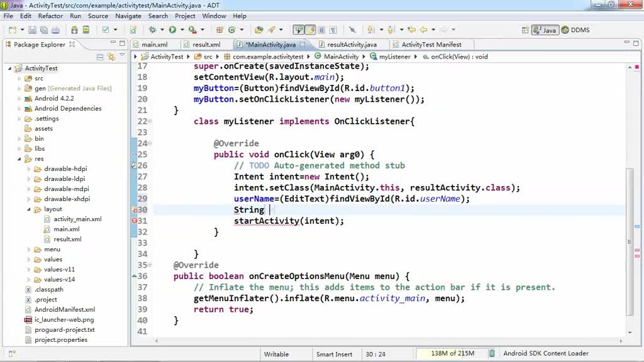Maximize the editor area
The image size is (644, 362).
(636, 43)
